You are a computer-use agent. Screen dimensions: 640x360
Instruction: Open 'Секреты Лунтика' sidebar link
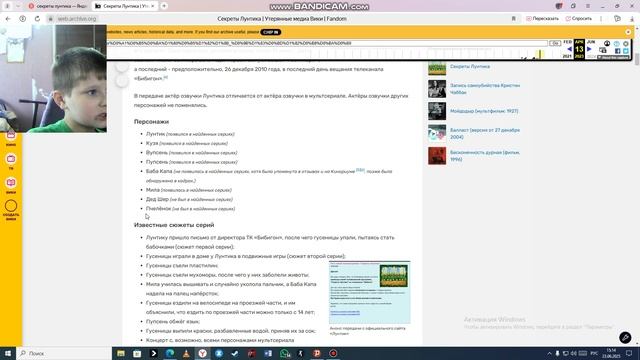pyautogui.click(x=470, y=67)
